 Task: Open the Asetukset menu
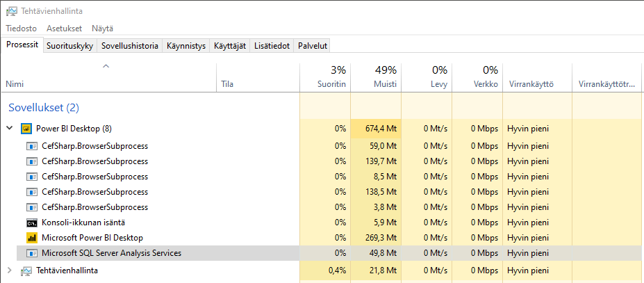tap(64, 29)
